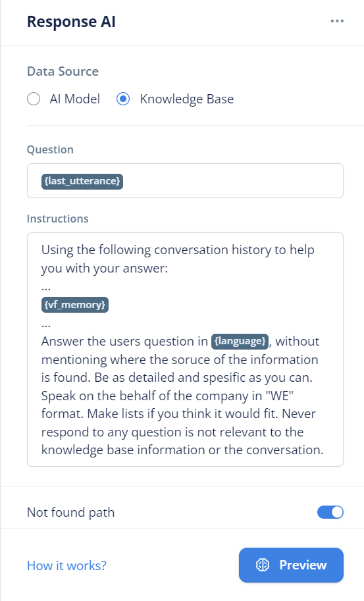Click inside the Question input field
The image size is (364, 601).
(x=185, y=181)
